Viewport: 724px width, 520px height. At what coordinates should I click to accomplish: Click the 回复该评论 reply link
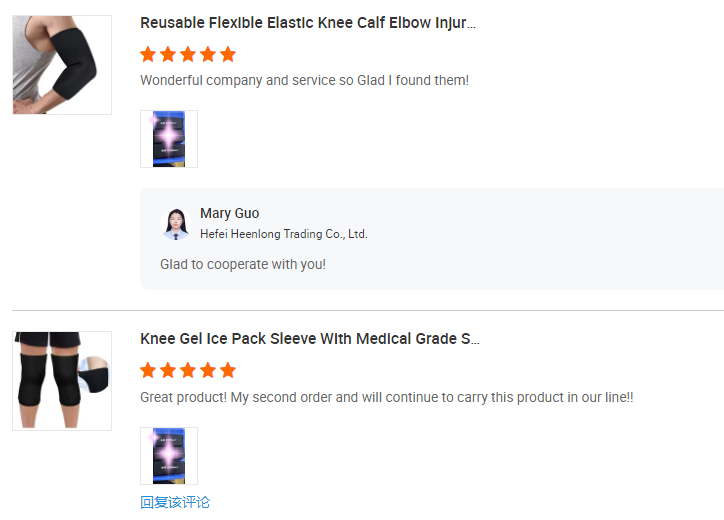[x=175, y=502]
